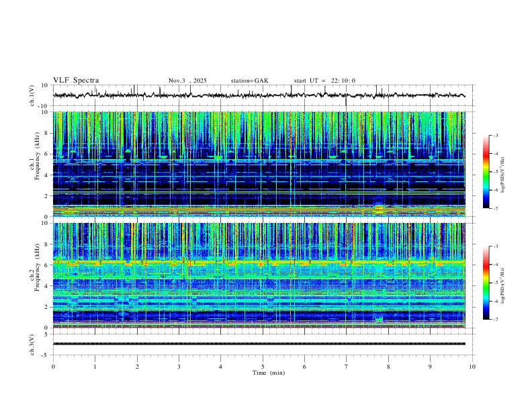532x411 pixels.
Task: Click the "-5" tick on the ch.2 colorbar
Action: pyautogui.click(x=496, y=283)
